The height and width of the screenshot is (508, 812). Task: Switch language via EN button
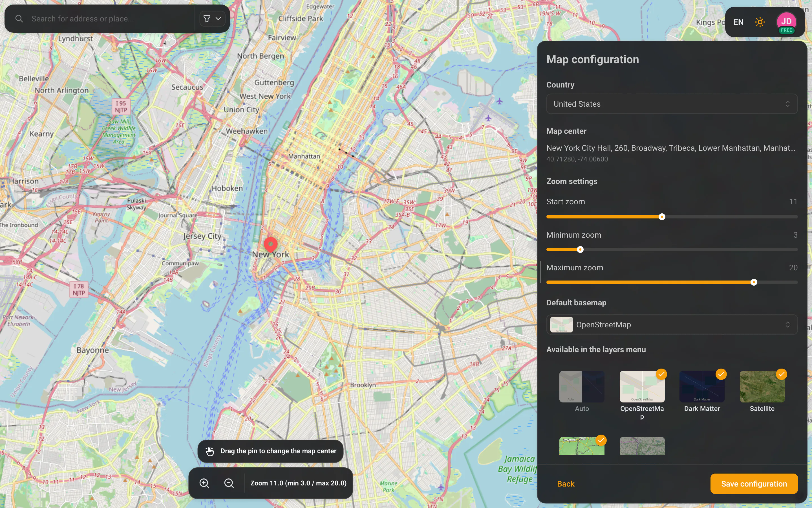(738, 22)
